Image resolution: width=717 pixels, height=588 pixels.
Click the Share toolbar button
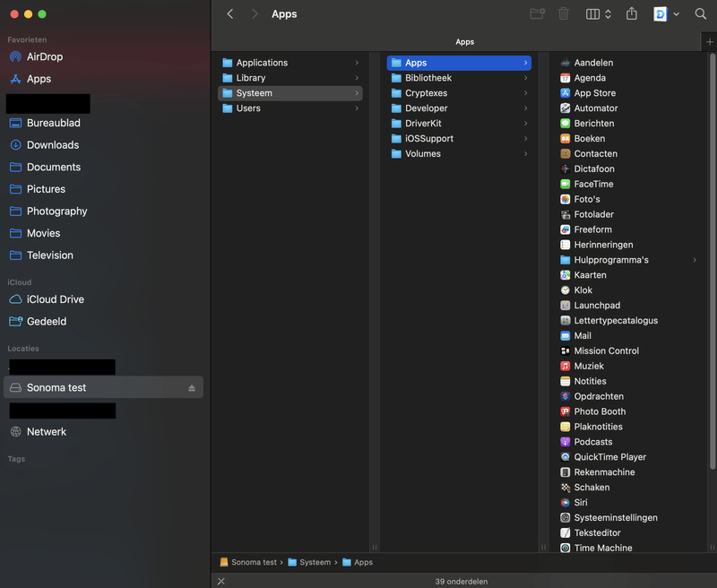[x=632, y=13]
